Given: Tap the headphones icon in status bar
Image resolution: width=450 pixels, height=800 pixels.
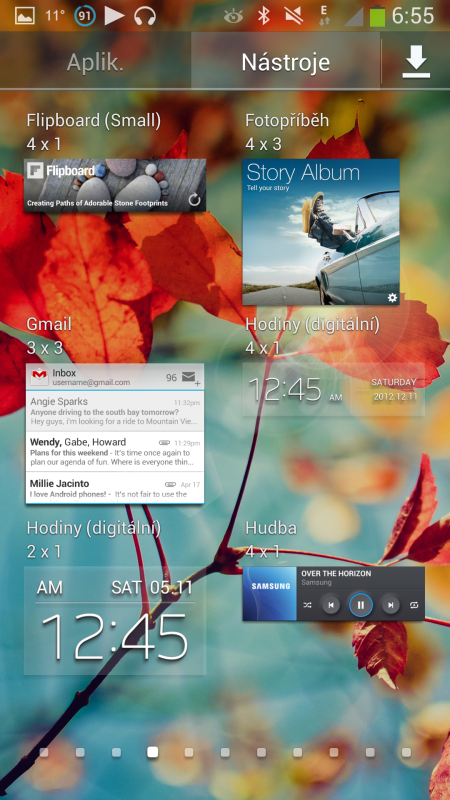Looking at the screenshot, I should 145,16.
